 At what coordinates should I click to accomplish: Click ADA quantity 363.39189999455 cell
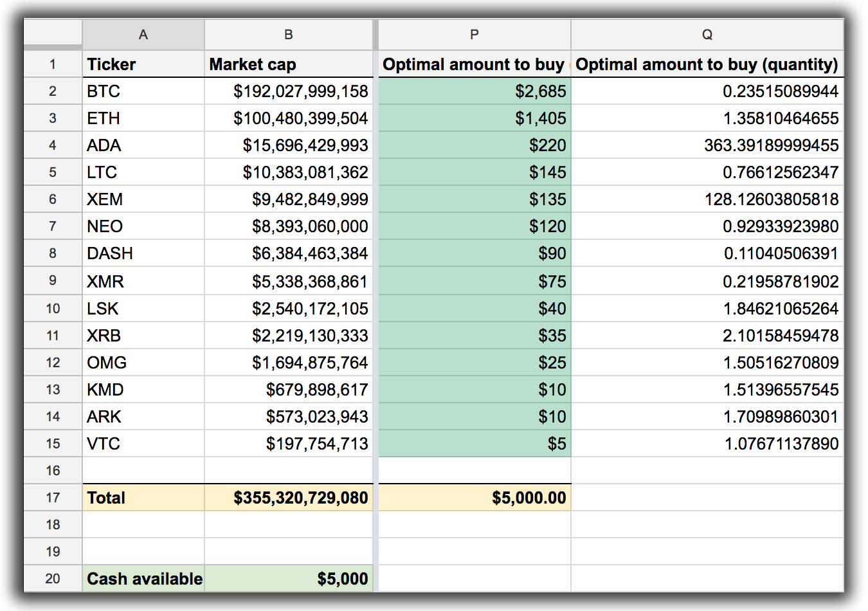click(x=707, y=145)
